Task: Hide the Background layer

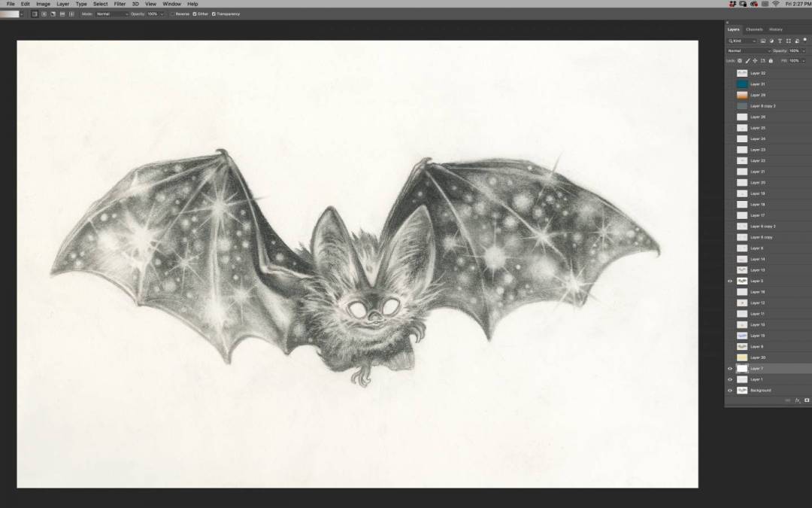Action: [x=729, y=391]
